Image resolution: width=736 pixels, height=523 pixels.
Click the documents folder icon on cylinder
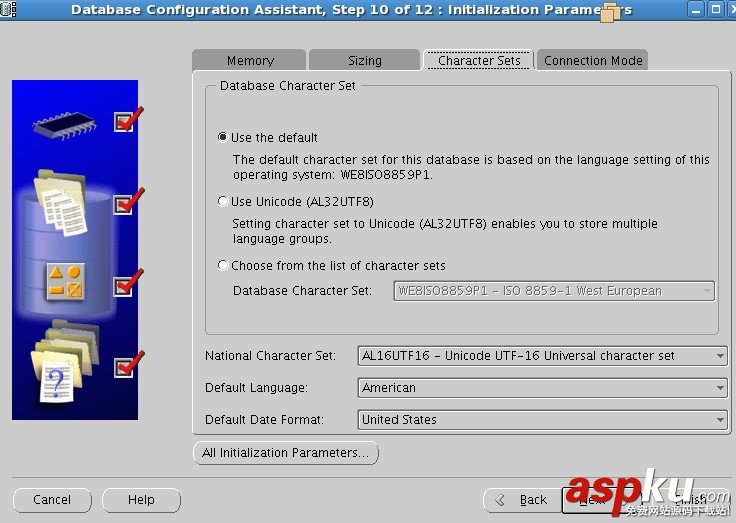pyautogui.click(x=61, y=202)
